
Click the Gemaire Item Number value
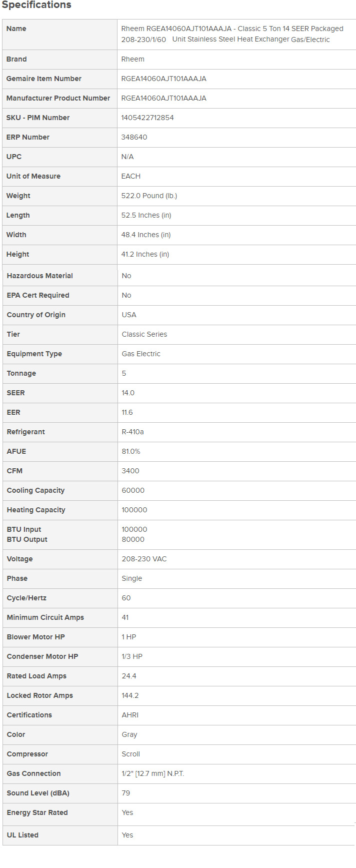[163, 79]
